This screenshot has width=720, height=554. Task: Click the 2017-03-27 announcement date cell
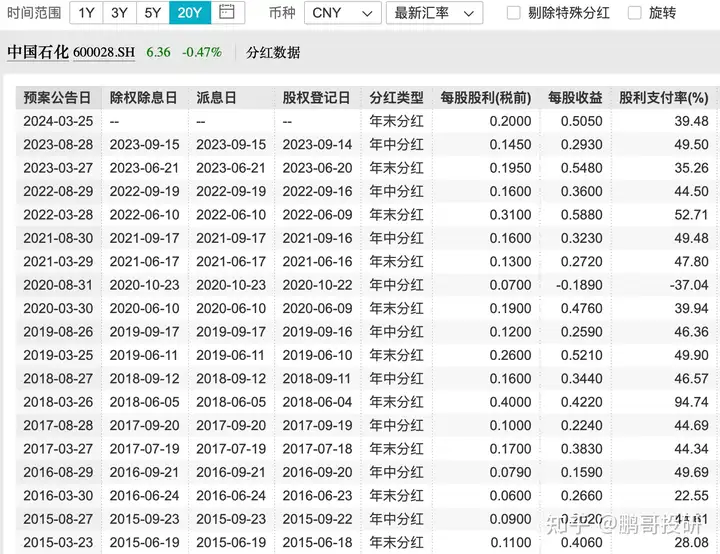point(58,449)
